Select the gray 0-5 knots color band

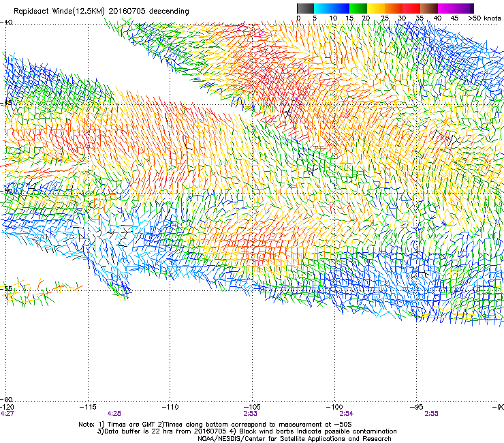305,8
